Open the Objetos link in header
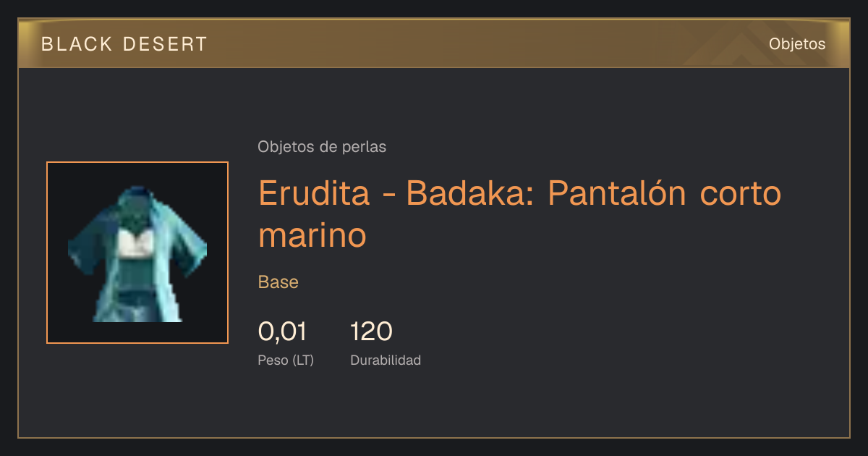 point(797,44)
